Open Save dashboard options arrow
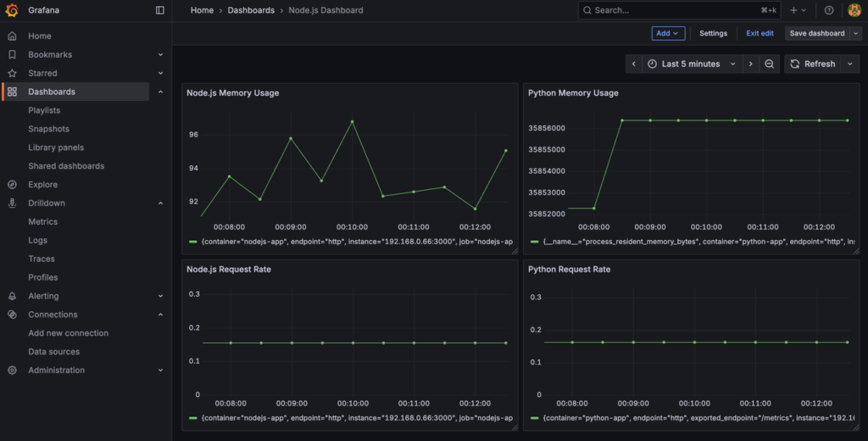The width and height of the screenshot is (868, 441). (856, 33)
